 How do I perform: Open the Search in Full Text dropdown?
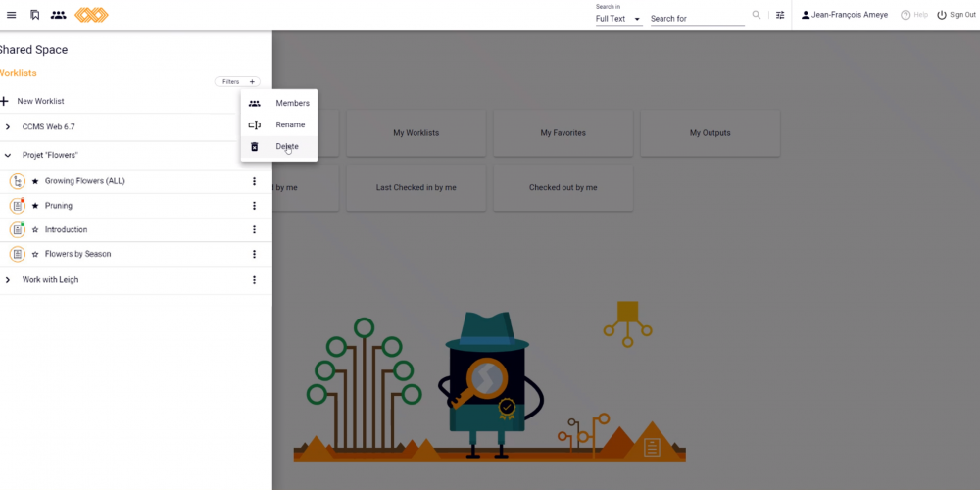(618, 18)
